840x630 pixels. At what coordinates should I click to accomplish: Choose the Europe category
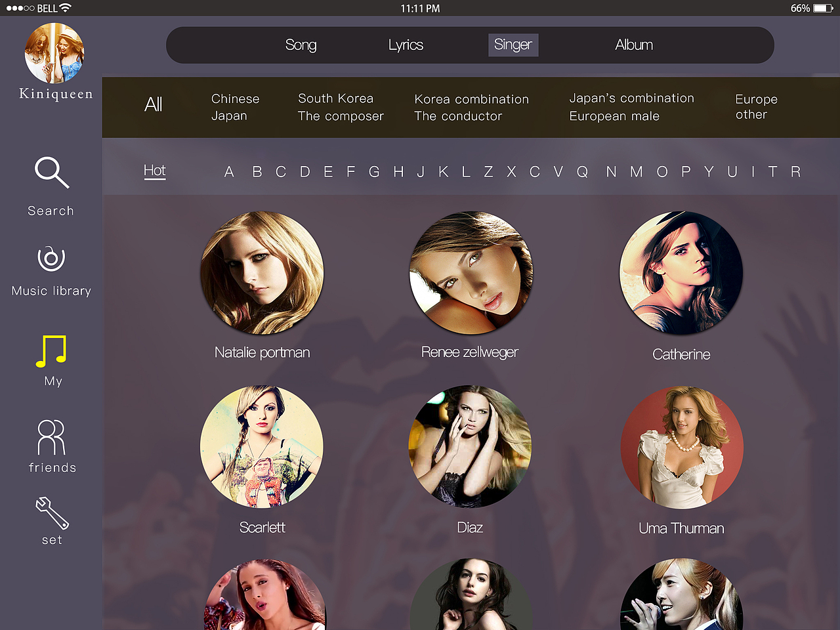click(756, 99)
